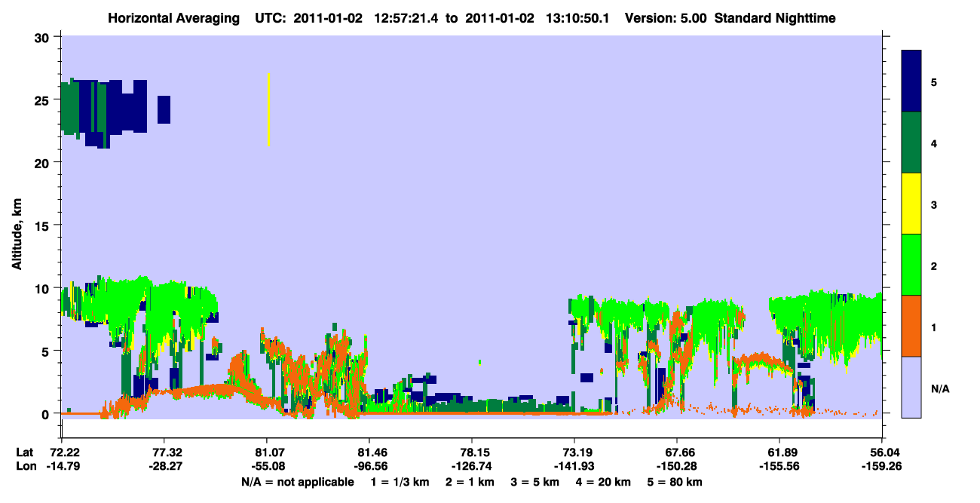
Task: Click longitude value -155.56
Action: click(x=779, y=466)
